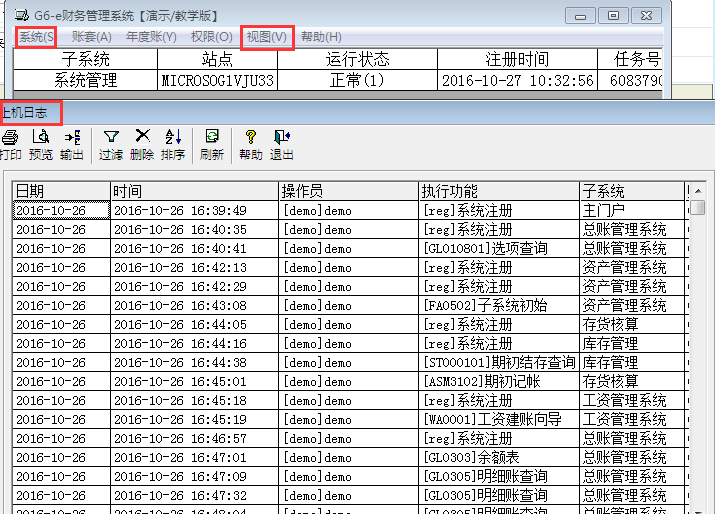Click time cell 2016-10-26 16:42:13
Viewport: 715px width, 514px height.
(x=195, y=268)
